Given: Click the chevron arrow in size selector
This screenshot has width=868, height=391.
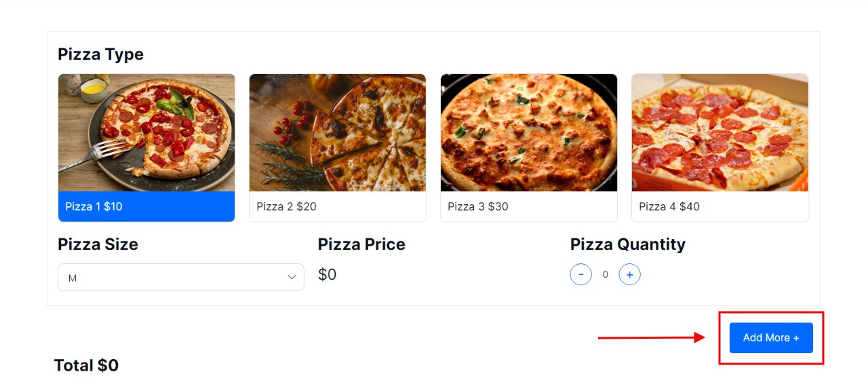Looking at the screenshot, I should point(292,277).
